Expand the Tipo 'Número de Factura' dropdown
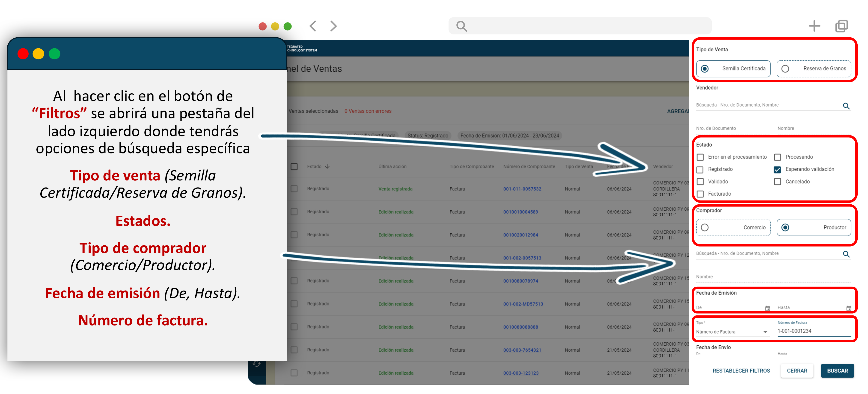868x394 pixels. (x=765, y=332)
